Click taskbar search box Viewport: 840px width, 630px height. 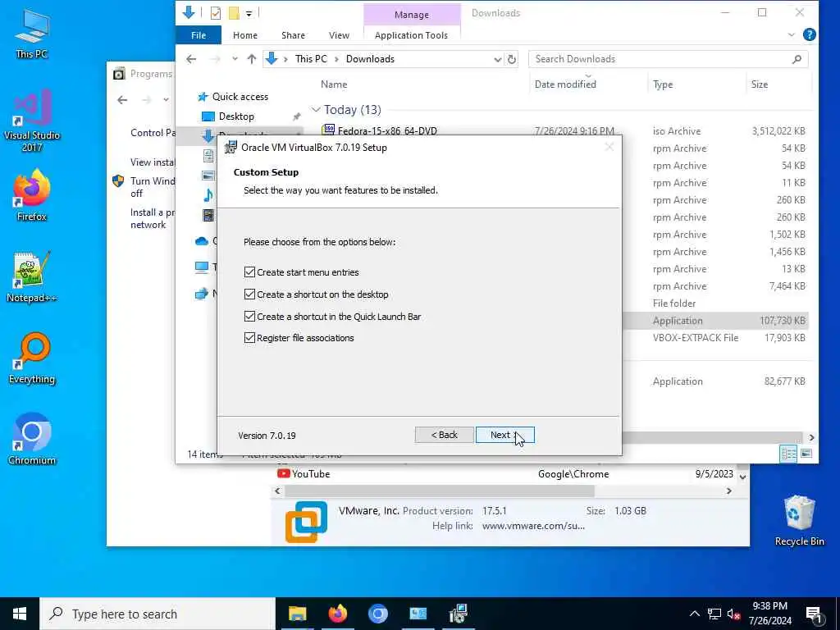pyautogui.click(x=157, y=614)
